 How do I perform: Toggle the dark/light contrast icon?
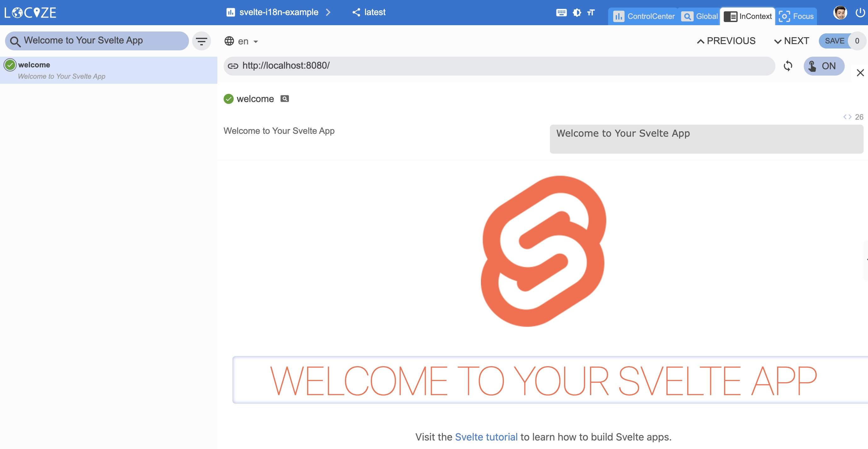pos(577,13)
